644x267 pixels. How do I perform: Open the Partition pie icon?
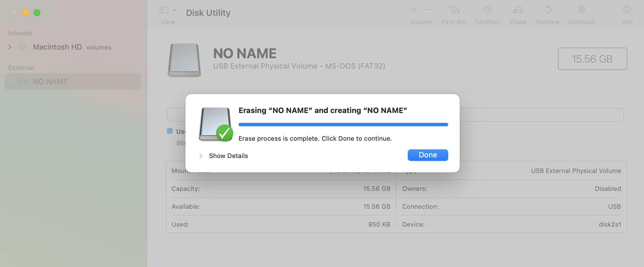[488, 10]
